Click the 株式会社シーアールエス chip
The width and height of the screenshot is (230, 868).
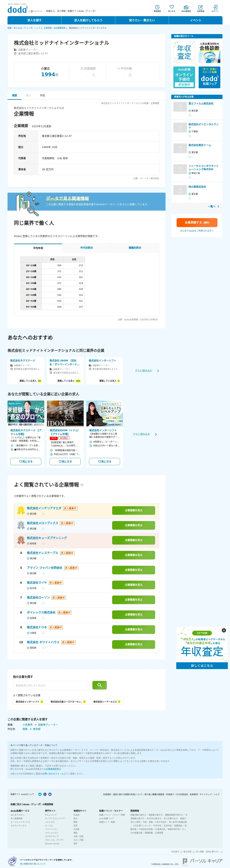(x=107, y=702)
